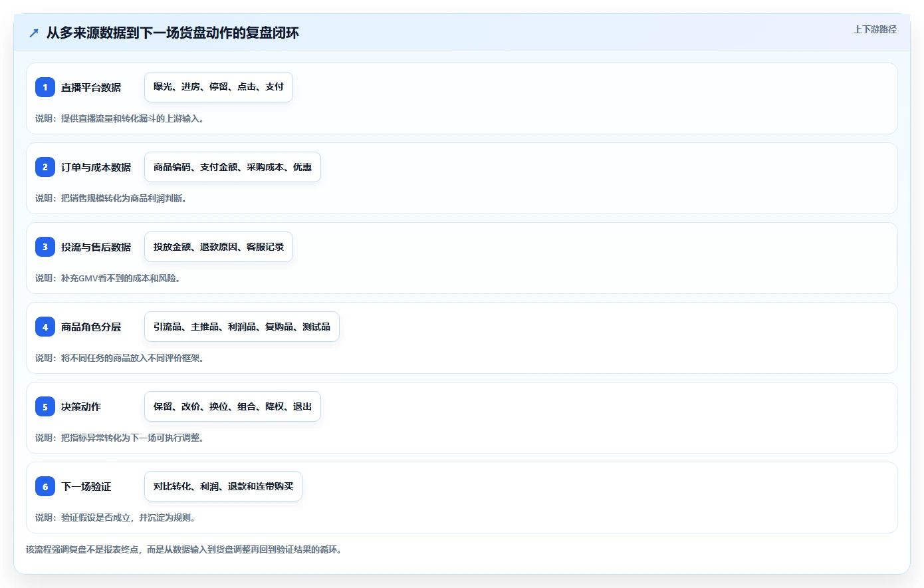Select the 投流与售后数据 step name
The height and width of the screenshot is (588, 924).
(x=96, y=247)
